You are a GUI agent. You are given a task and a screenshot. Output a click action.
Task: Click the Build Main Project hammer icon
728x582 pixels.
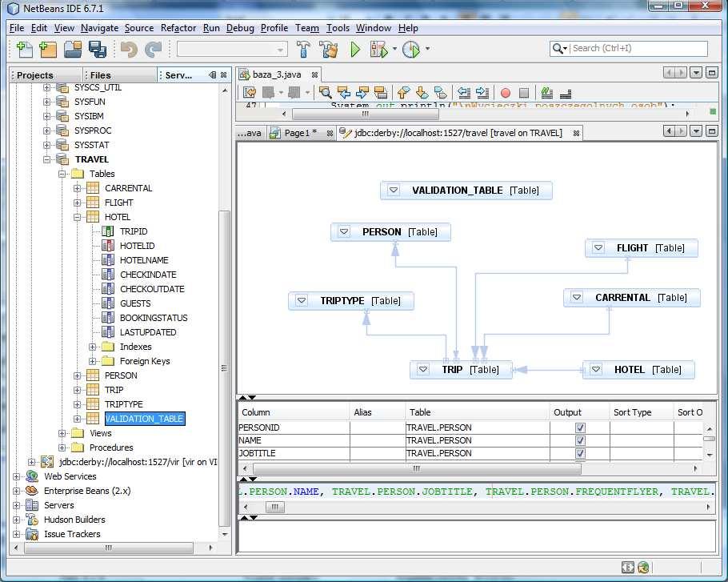304,50
